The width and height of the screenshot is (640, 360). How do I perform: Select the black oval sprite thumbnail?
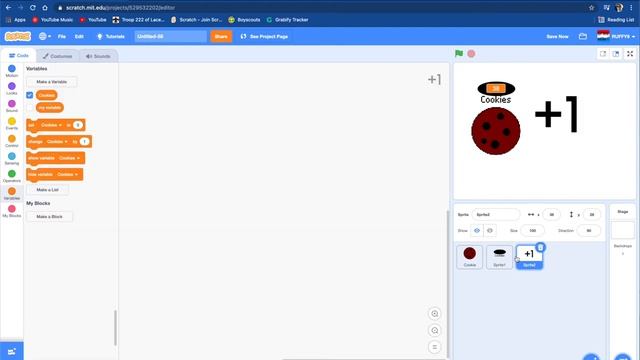500,257
